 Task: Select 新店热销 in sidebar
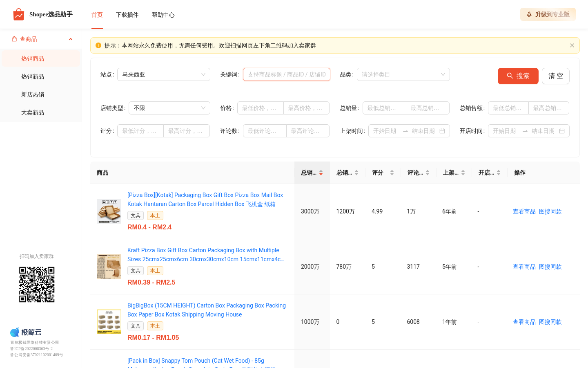(x=41, y=94)
